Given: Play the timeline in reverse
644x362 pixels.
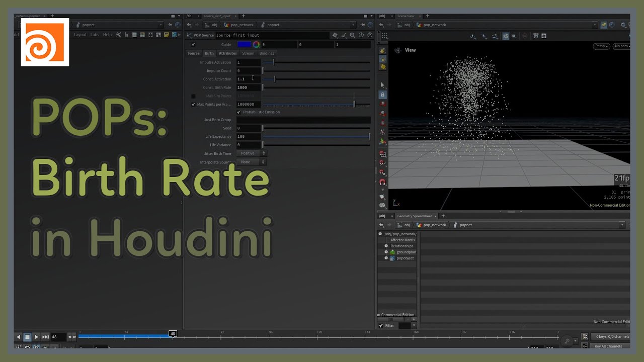Looking at the screenshot, I should coord(19,337).
